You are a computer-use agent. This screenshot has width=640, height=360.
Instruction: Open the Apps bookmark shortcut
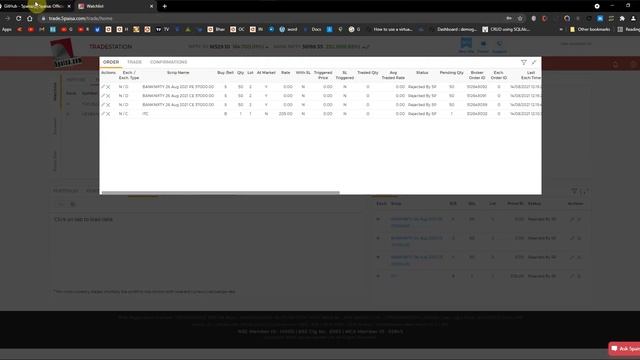point(6,29)
